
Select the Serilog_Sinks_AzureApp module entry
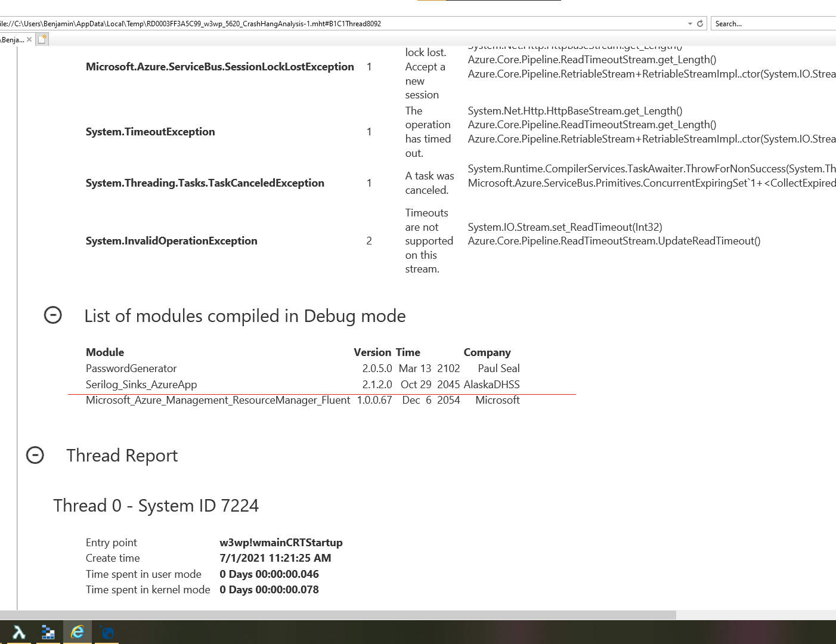[x=141, y=385]
